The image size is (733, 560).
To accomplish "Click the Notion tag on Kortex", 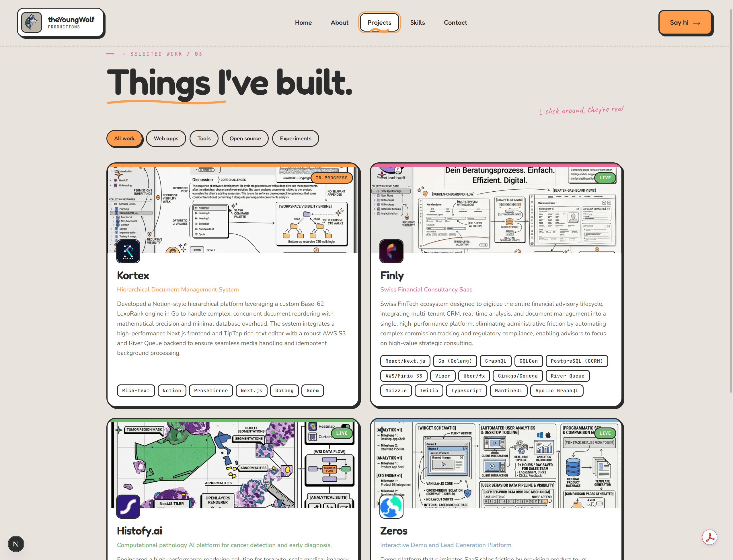I will (x=172, y=390).
